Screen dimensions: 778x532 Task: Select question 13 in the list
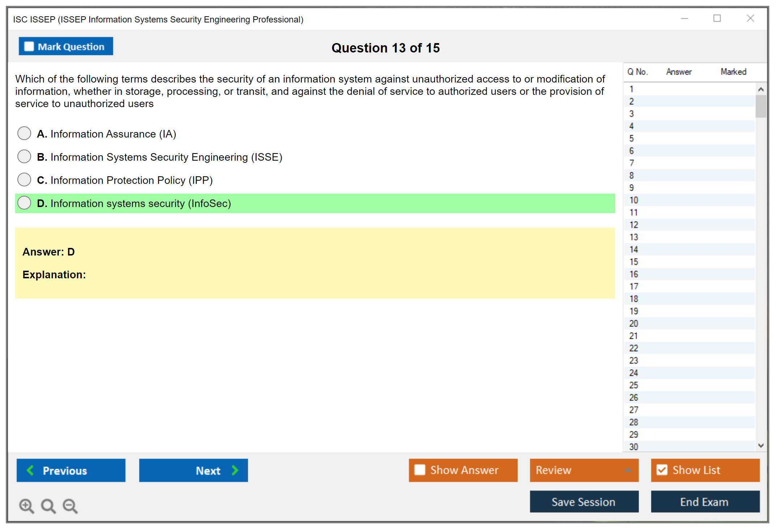(634, 237)
